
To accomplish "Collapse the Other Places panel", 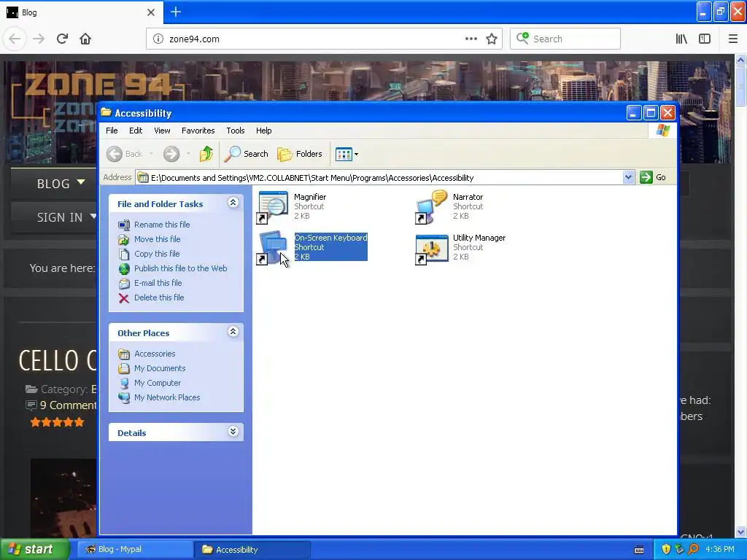I will pos(233,332).
